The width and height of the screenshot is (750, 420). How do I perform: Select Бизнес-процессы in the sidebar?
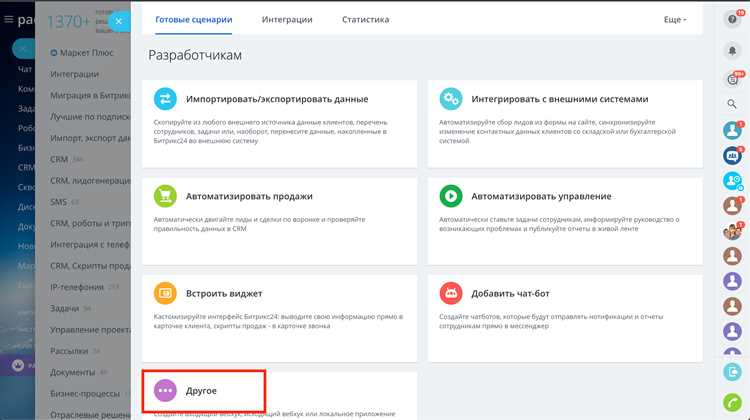click(x=85, y=394)
